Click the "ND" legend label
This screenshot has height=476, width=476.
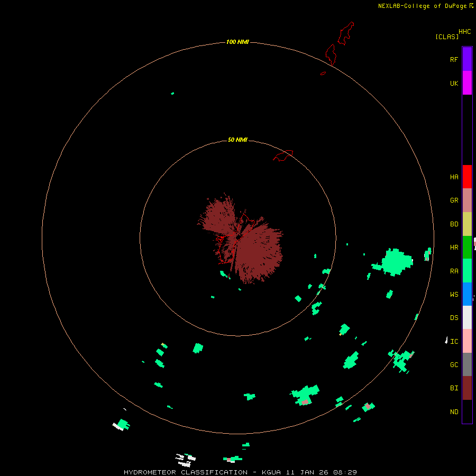454,412
